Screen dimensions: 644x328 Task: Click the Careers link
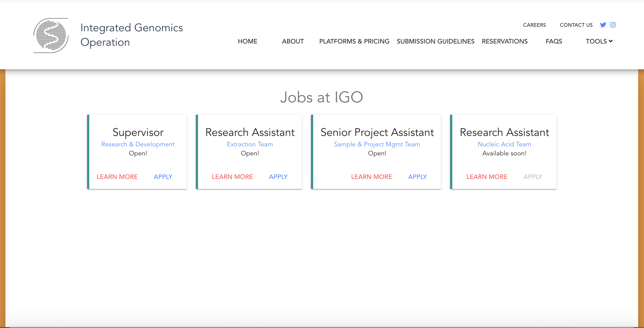coord(534,25)
